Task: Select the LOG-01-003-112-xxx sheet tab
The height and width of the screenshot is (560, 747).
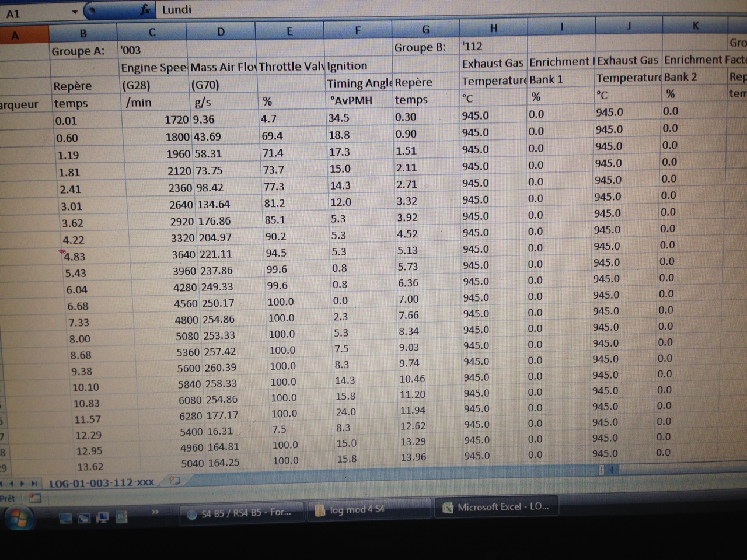Action: [x=102, y=482]
